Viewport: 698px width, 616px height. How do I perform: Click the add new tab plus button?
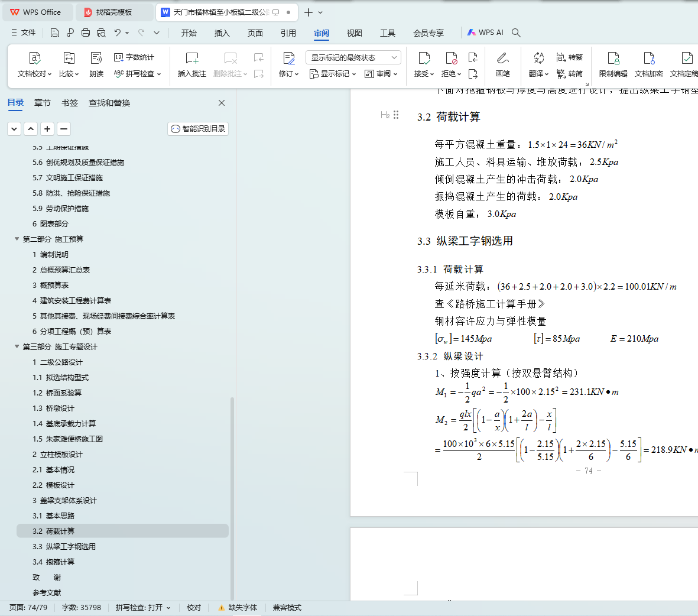pos(308,12)
